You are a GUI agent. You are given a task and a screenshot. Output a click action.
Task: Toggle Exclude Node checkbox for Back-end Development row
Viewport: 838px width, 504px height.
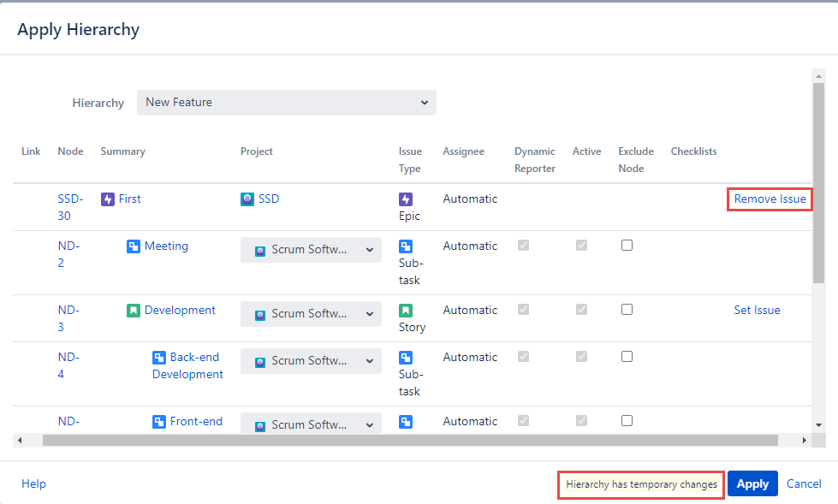click(x=627, y=357)
